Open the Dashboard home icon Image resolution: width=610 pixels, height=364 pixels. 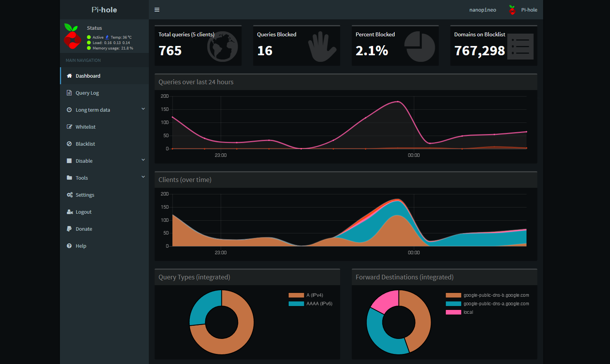click(70, 76)
